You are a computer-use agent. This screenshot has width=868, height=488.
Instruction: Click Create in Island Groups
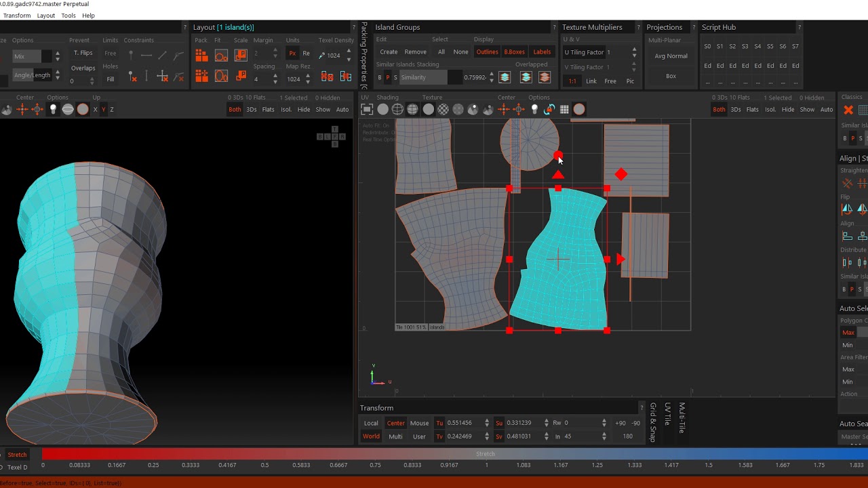[x=389, y=52]
